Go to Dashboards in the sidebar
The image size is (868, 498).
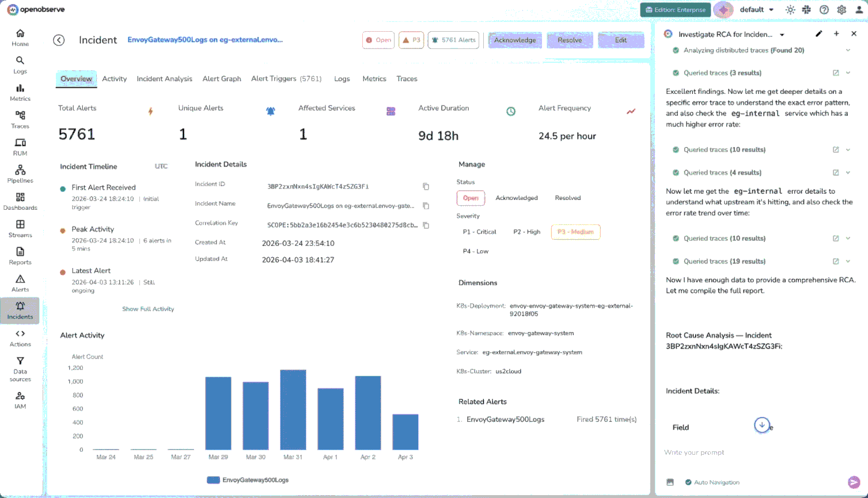[20, 201]
